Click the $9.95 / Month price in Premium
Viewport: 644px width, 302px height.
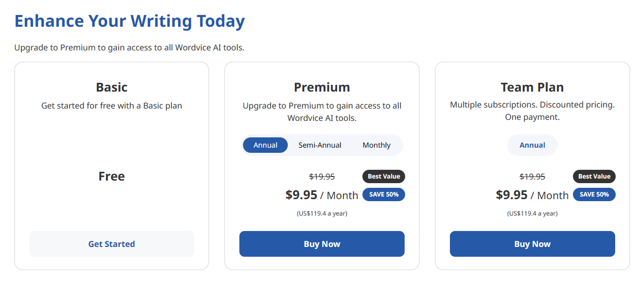pos(322,195)
